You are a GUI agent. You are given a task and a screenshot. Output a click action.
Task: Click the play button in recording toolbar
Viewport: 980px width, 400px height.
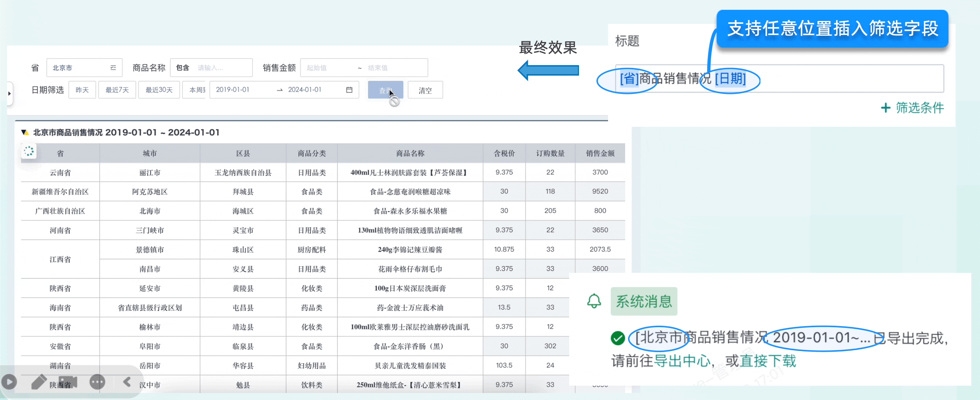[x=9, y=382]
